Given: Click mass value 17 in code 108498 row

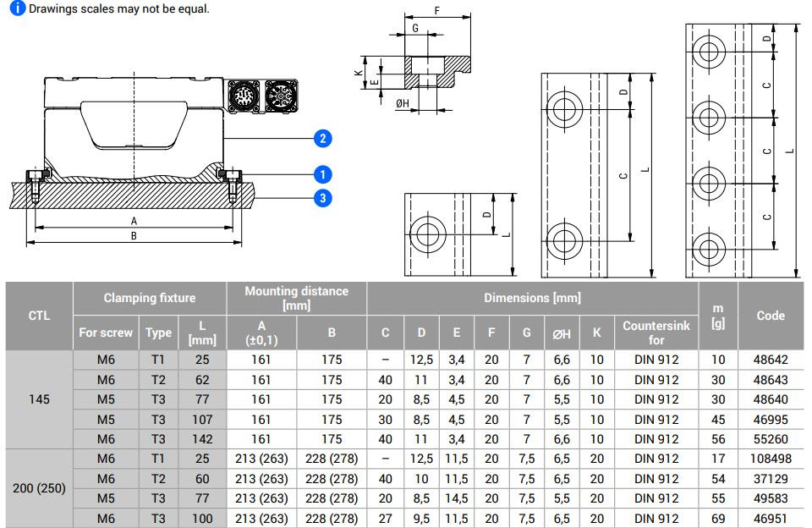Looking at the screenshot, I should [x=718, y=459].
